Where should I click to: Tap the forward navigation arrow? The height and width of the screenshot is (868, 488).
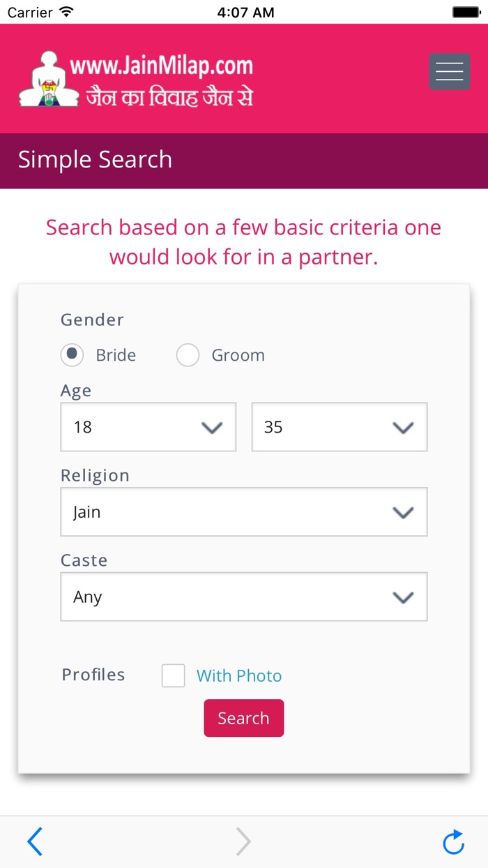pos(243,841)
